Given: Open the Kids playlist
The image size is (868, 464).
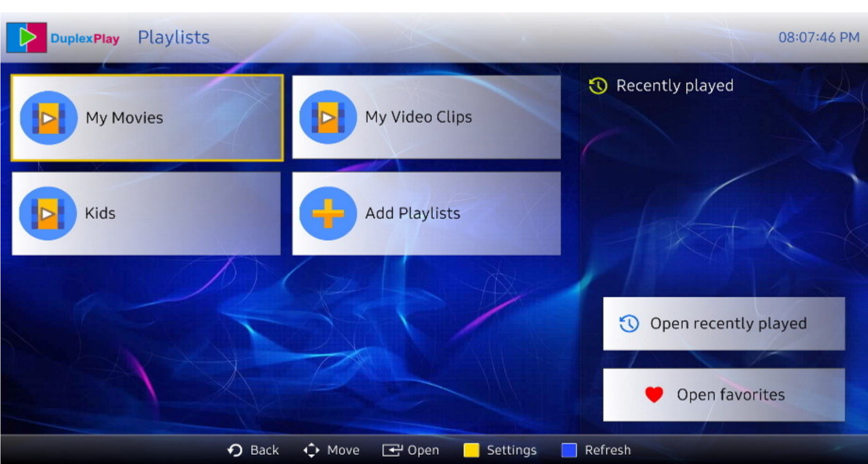Looking at the screenshot, I should click(x=146, y=214).
